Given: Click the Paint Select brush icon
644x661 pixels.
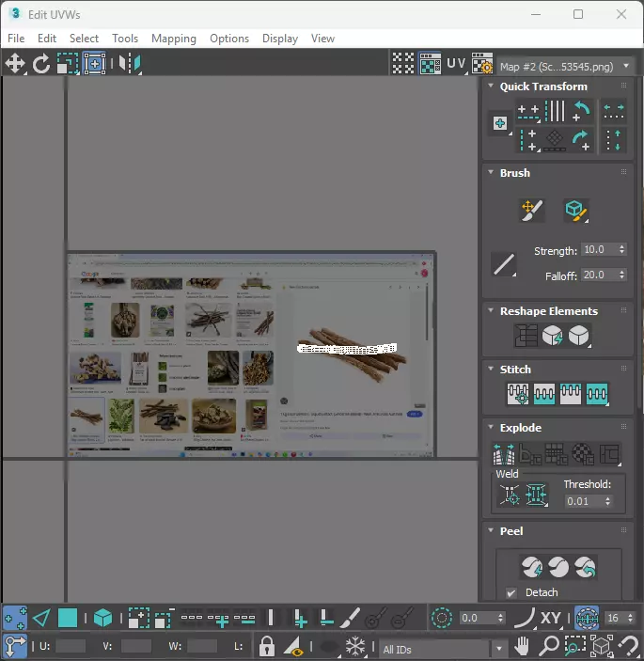Looking at the screenshot, I should tap(350, 618).
